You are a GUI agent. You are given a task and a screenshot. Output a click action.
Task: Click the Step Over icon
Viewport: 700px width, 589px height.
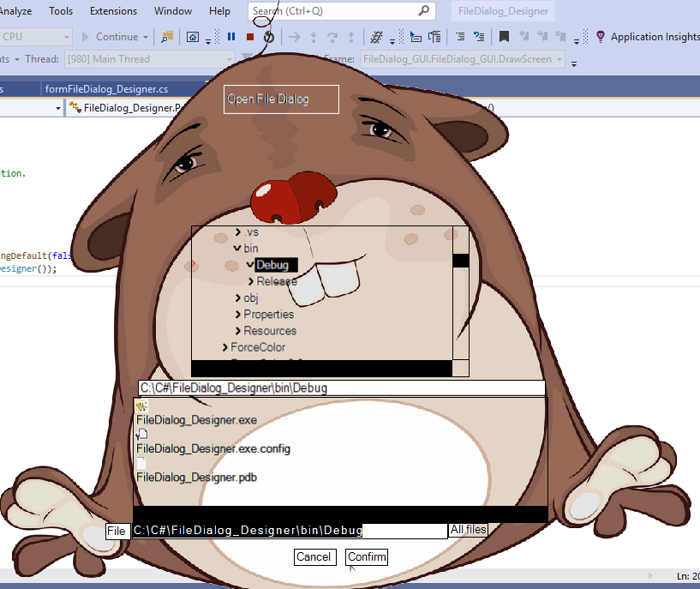332,37
